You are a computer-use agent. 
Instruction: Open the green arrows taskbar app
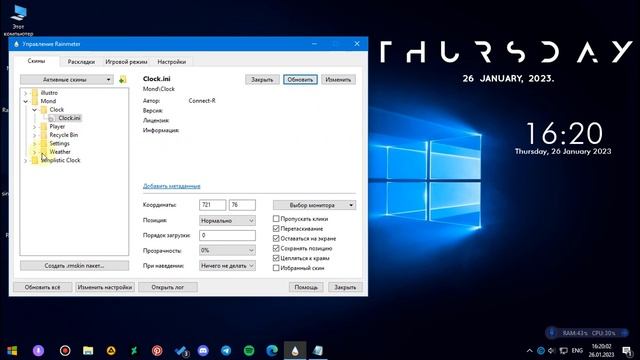(x=134, y=350)
